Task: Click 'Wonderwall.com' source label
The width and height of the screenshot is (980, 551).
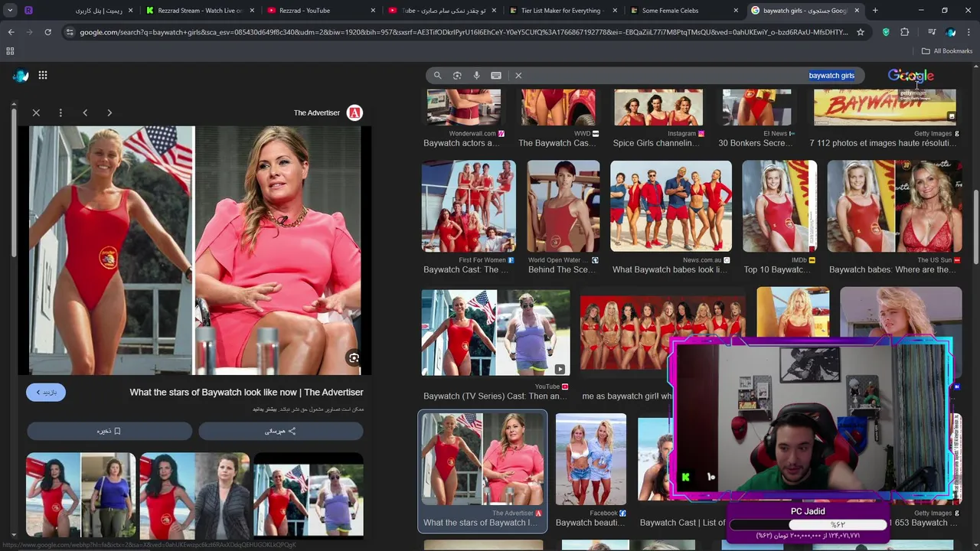Action: [472, 133]
